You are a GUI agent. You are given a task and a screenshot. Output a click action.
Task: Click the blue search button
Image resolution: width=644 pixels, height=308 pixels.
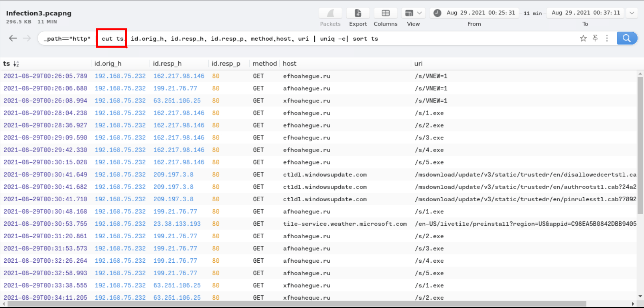point(627,38)
